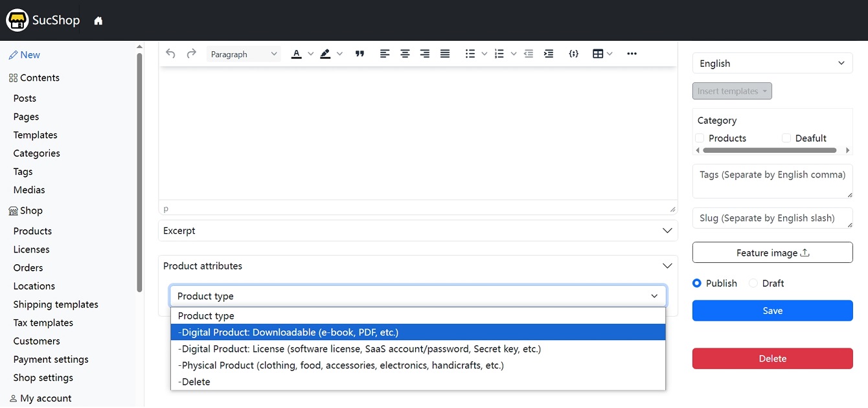
Task: Click the undo arrow in editor toolbar
Action: 170,54
